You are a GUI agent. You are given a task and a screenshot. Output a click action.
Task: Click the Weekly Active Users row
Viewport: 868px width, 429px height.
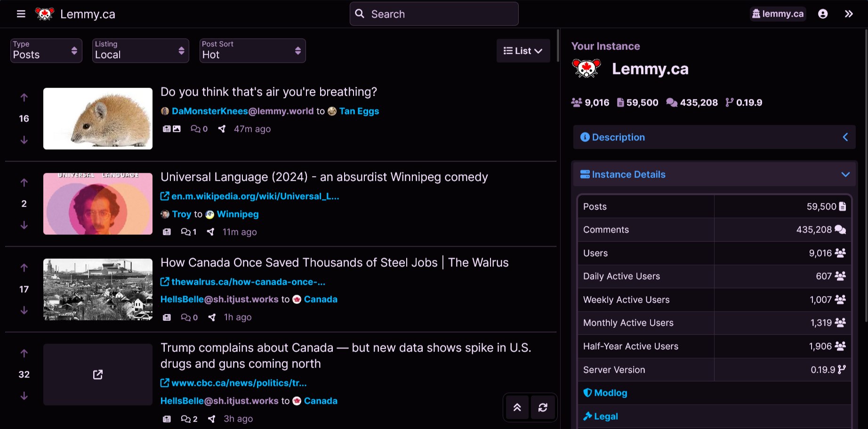click(714, 300)
